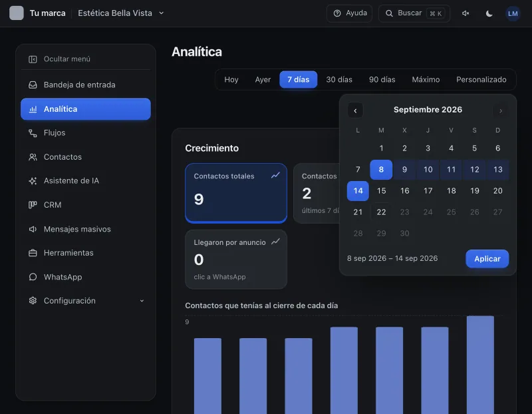This screenshot has width=532, height=414.
Task: Select the Personalizado range tab
Action: pos(481,79)
